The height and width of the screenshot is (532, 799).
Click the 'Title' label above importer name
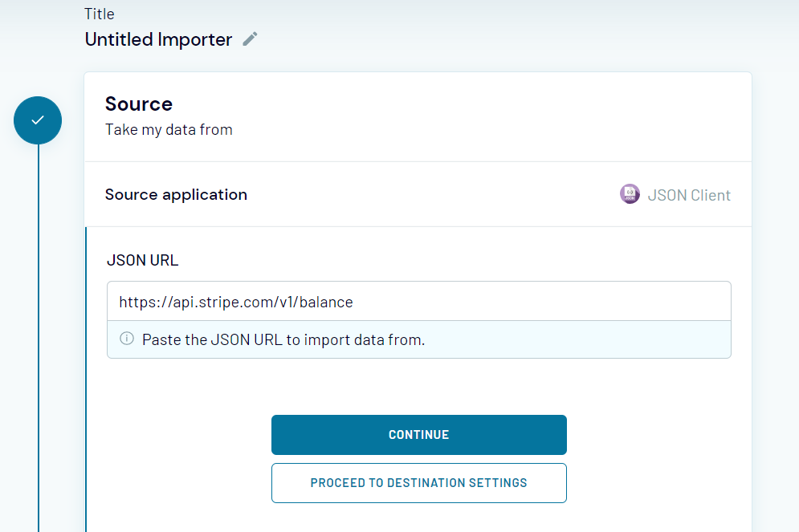tap(100, 14)
